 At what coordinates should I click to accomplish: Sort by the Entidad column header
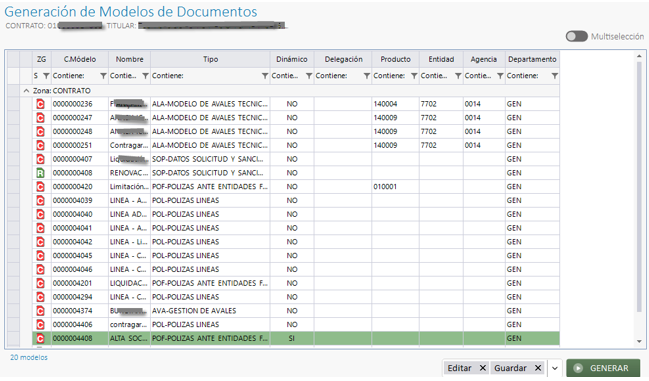[x=441, y=59]
